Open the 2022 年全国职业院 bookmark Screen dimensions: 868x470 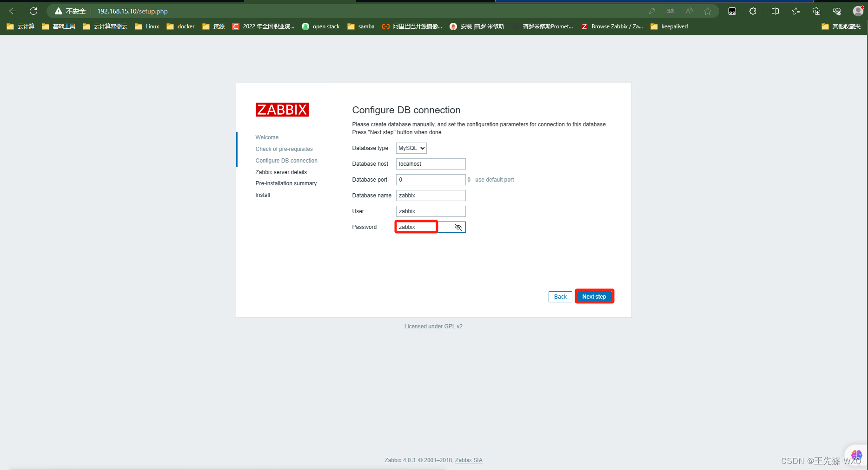click(x=263, y=26)
